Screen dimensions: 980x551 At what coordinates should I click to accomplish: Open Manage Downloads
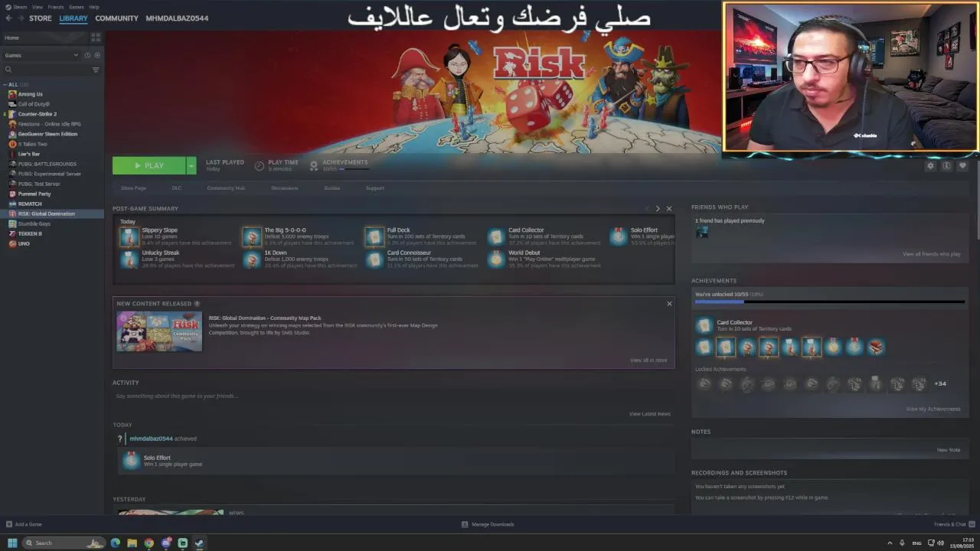(x=488, y=524)
